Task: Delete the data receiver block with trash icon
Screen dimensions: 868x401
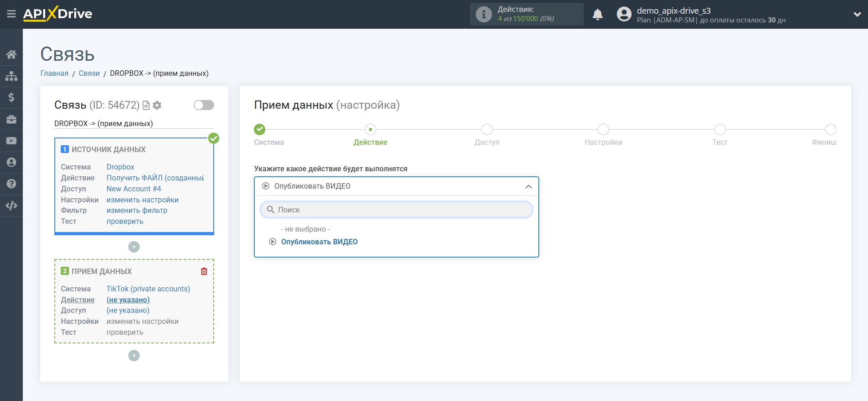Action: click(204, 271)
